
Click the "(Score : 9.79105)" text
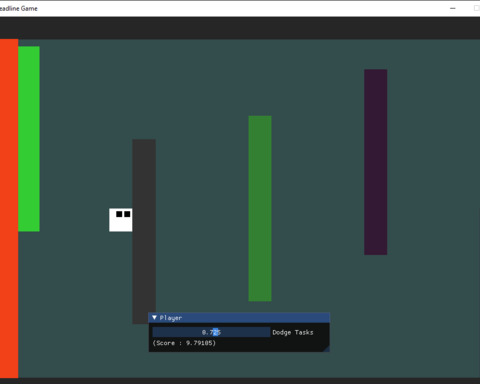[x=184, y=343]
